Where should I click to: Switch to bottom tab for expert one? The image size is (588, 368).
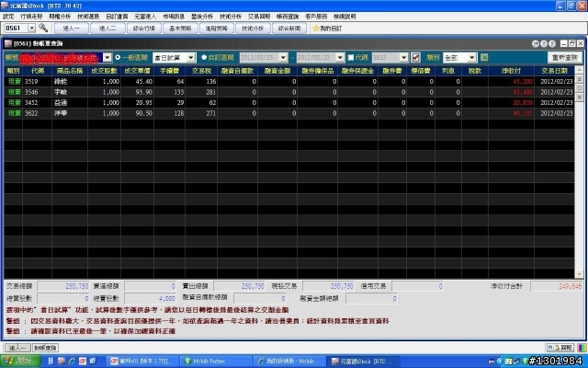click(17, 348)
